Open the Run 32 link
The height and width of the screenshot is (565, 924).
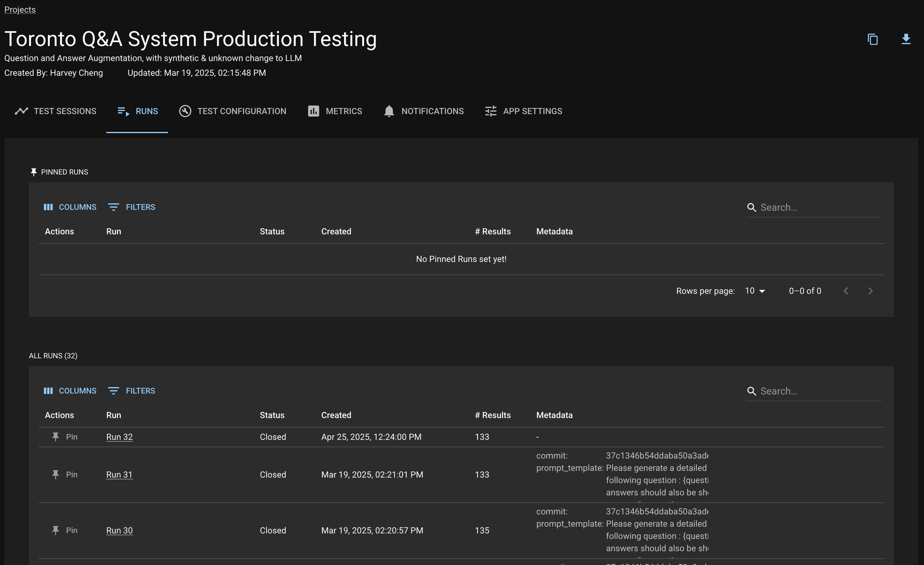tap(119, 437)
